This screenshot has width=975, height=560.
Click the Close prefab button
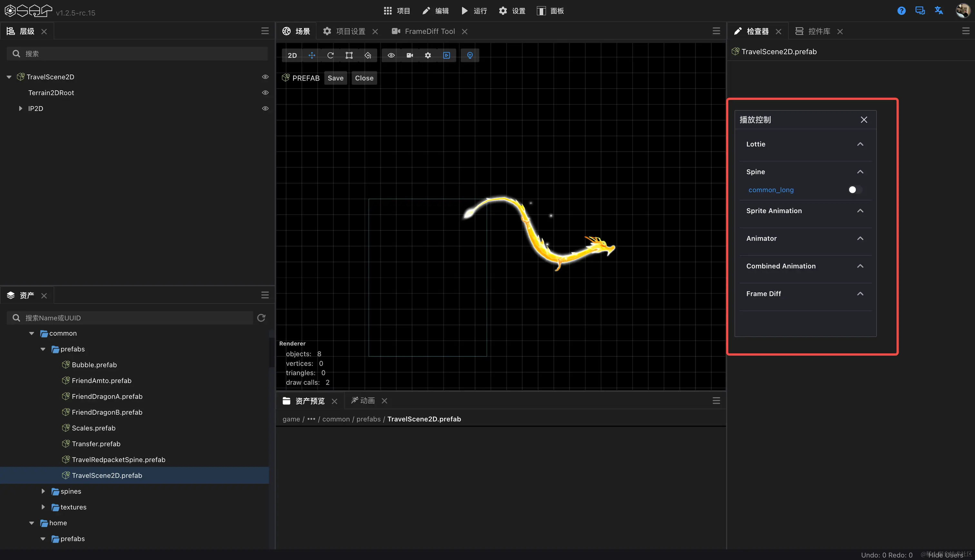[364, 78]
